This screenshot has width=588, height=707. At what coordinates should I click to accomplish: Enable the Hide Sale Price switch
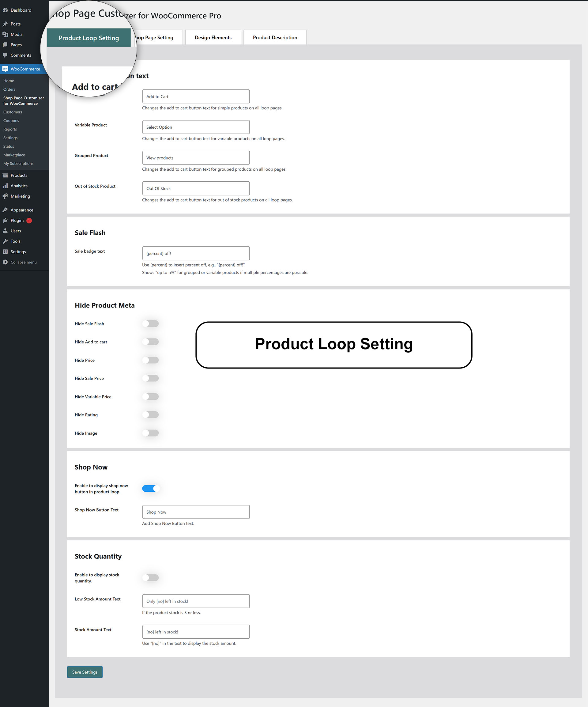[x=150, y=378]
